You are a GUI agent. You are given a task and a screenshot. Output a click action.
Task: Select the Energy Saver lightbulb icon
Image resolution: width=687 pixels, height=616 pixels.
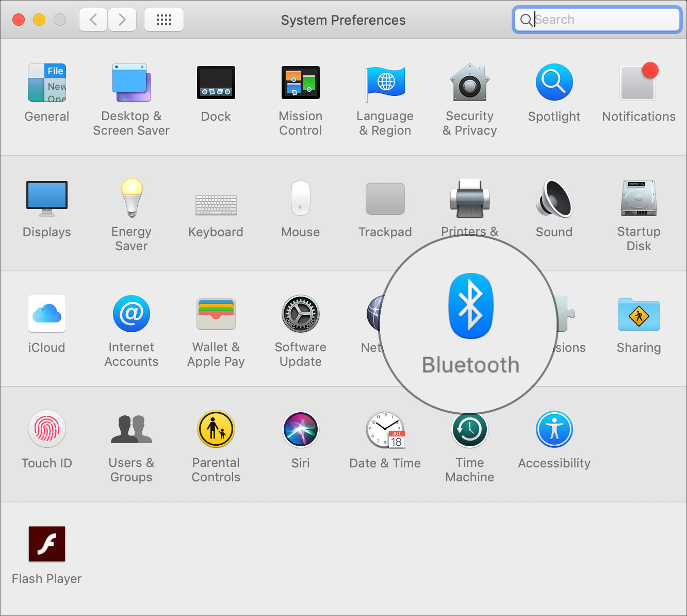[132, 199]
